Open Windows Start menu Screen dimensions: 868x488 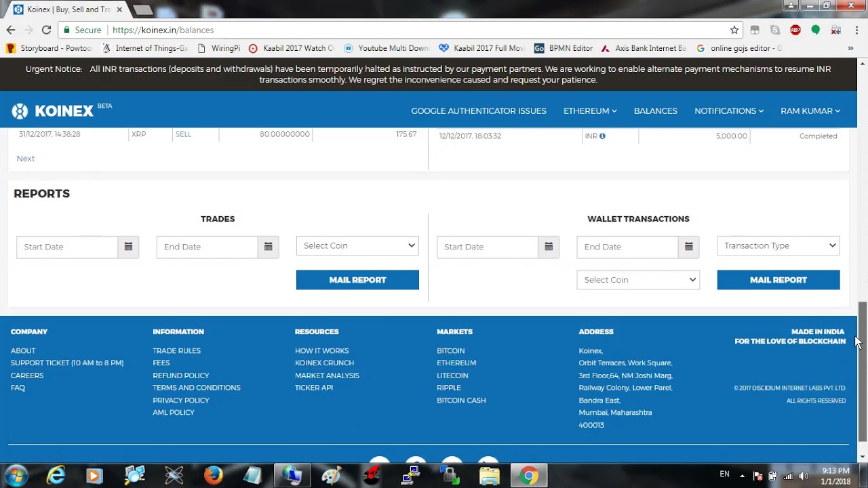tap(16, 475)
